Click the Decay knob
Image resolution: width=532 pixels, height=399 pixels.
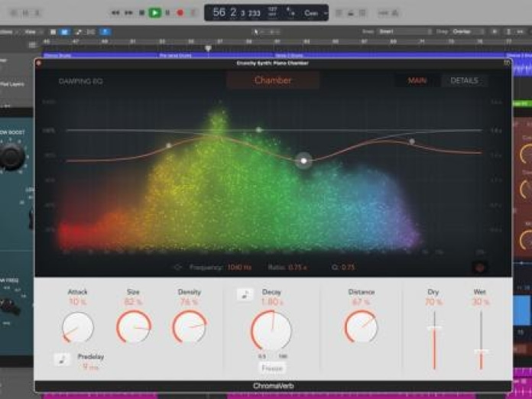click(271, 330)
